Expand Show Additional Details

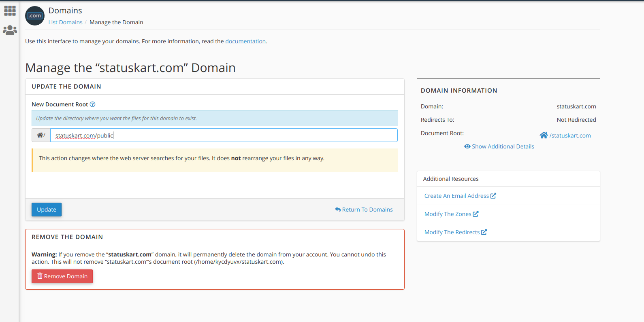coord(503,146)
